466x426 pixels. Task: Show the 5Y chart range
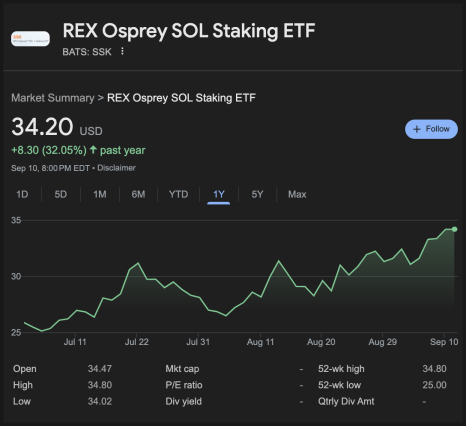pos(257,194)
